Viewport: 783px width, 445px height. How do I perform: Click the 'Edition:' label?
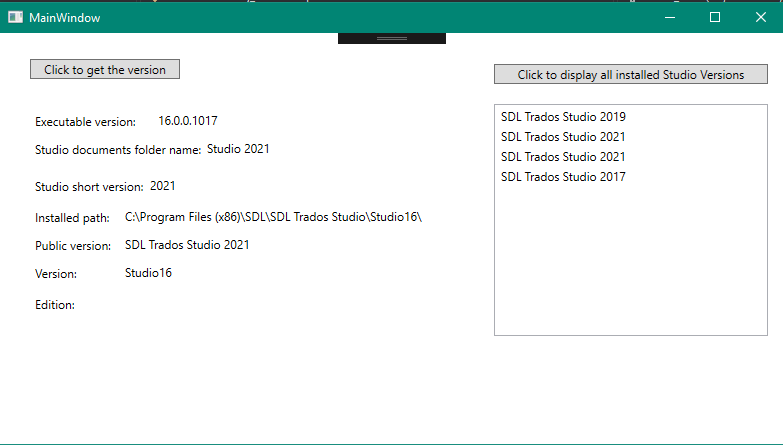(55, 305)
